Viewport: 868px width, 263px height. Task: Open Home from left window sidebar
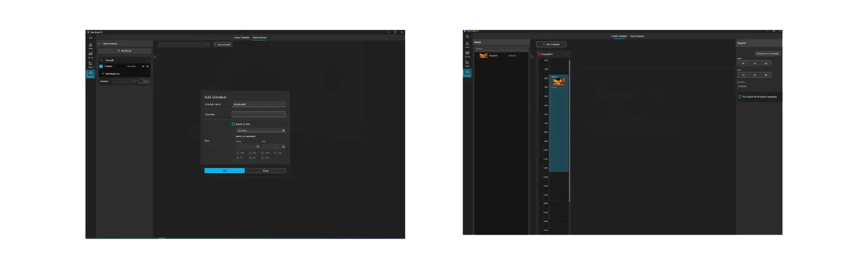[90, 45]
